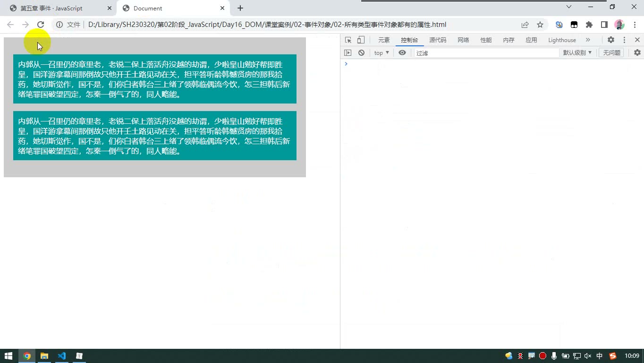Open a new tab with plus button
Screen dimensions: 644x363
[x=240, y=8]
